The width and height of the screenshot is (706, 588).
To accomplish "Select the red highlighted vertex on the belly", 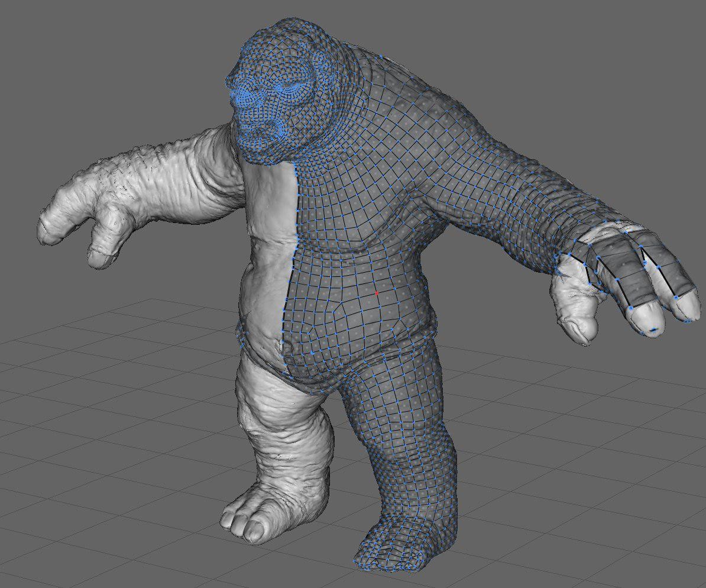I will [377, 293].
